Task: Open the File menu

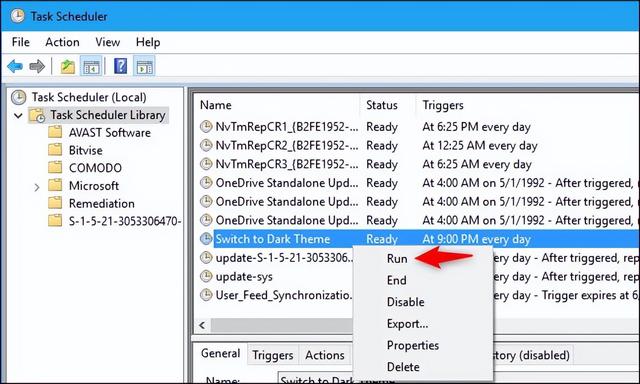Action: [21, 42]
